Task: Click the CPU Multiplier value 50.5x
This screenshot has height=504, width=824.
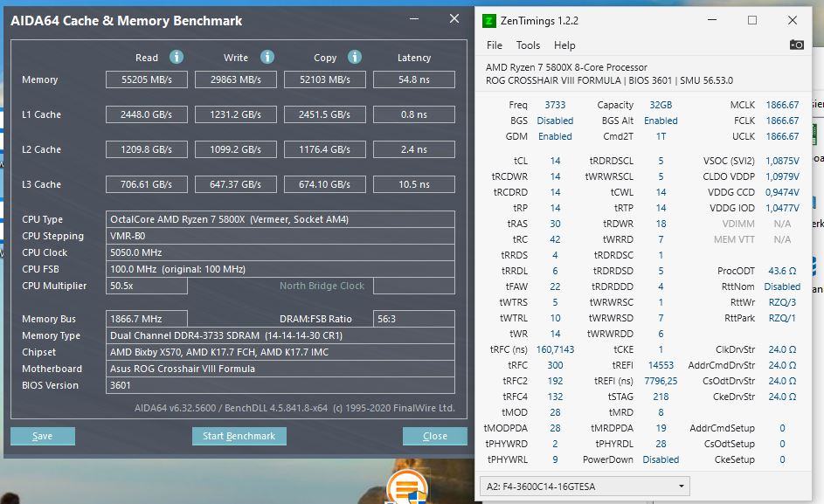Action: 147,286
